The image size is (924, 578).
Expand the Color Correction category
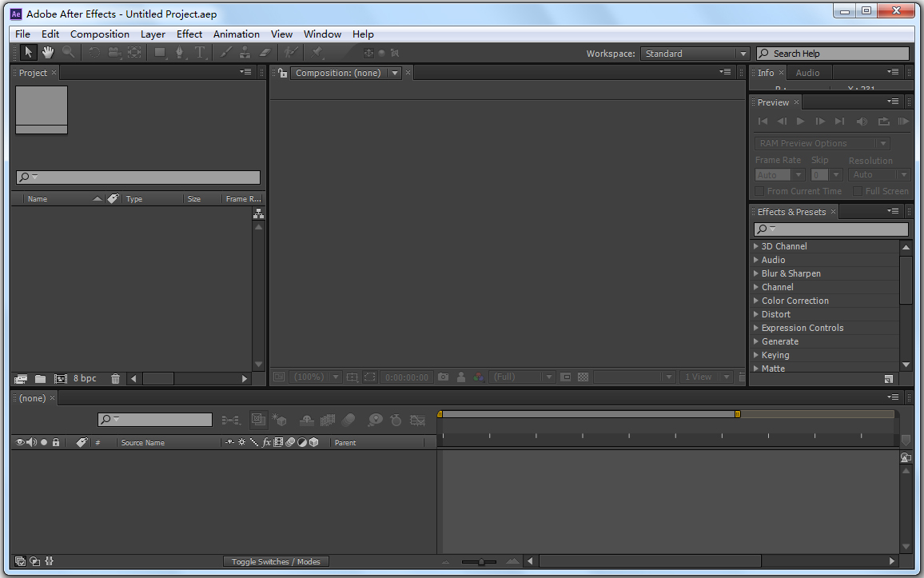pyautogui.click(x=756, y=301)
